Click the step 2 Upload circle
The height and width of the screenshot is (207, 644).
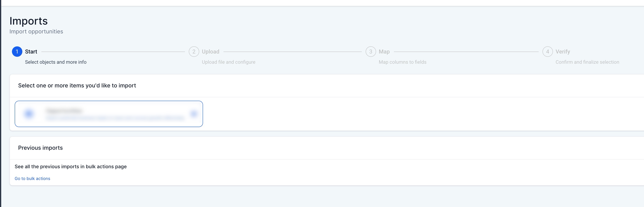[x=194, y=52]
